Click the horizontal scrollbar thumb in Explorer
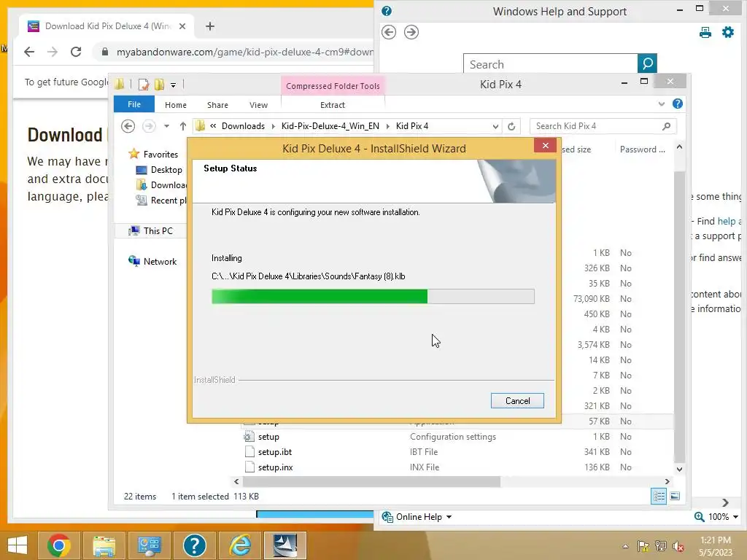The height and width of the screenshot is (560, 747). coord(371,481)
